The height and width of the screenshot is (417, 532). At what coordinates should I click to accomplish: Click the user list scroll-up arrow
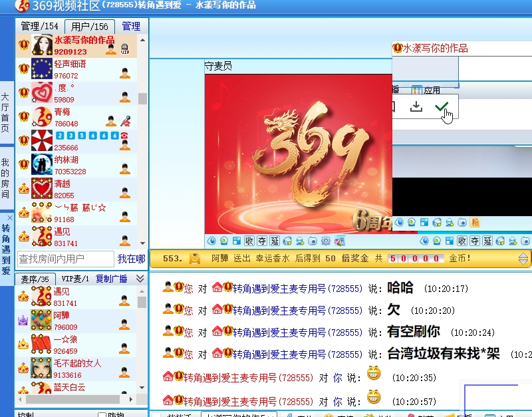click(x=142, y=40)
